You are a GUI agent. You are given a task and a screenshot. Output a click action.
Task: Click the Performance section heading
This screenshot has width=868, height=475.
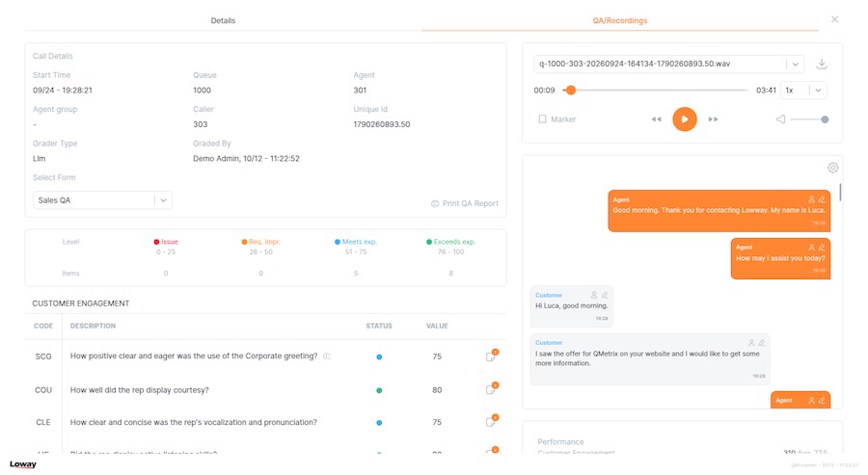560,442
